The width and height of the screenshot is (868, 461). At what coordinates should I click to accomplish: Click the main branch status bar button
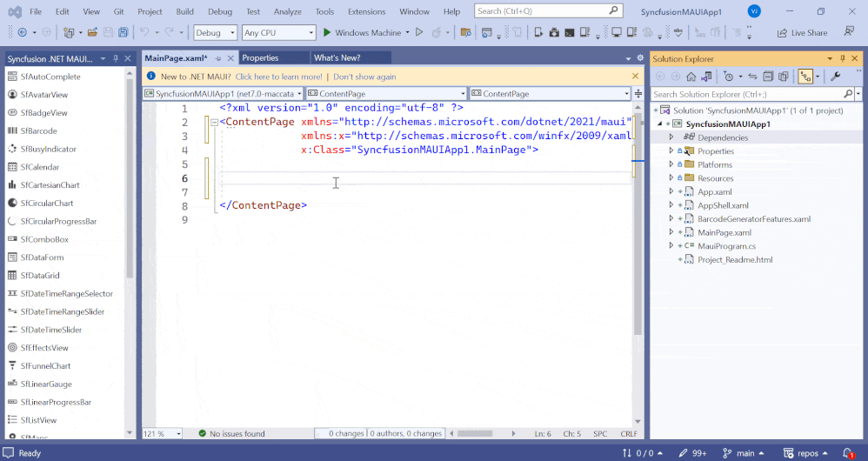point(744,452)
